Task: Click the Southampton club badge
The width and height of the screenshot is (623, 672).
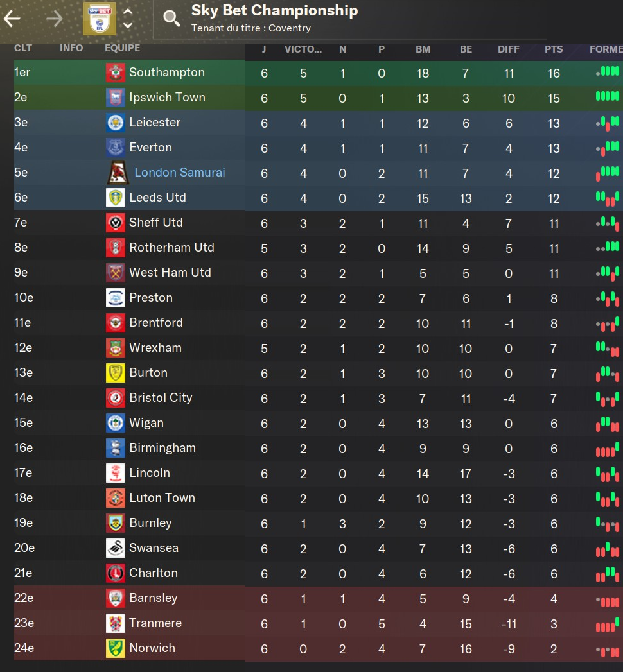Action: click(115, 73)
